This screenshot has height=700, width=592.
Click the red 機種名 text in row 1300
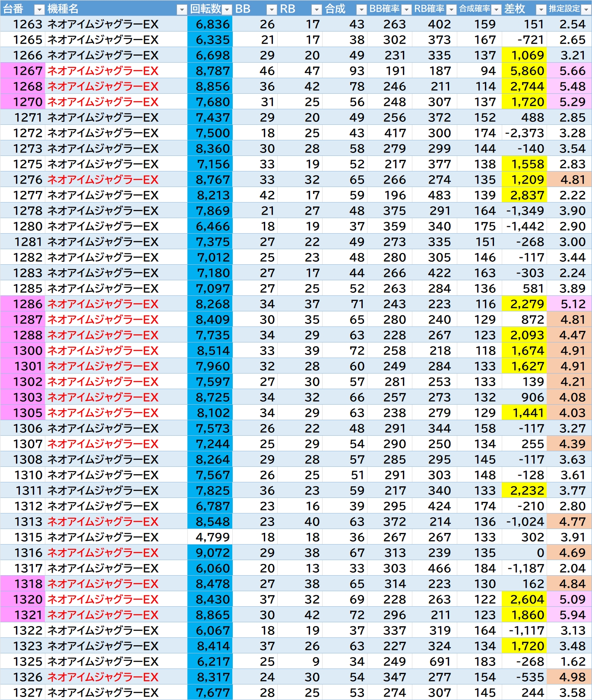coord(103,351)
